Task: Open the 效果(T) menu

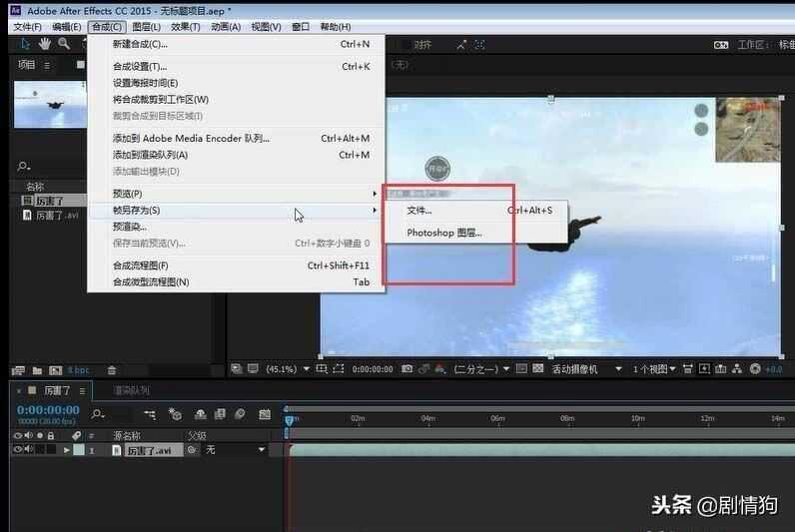Action: 185,27
